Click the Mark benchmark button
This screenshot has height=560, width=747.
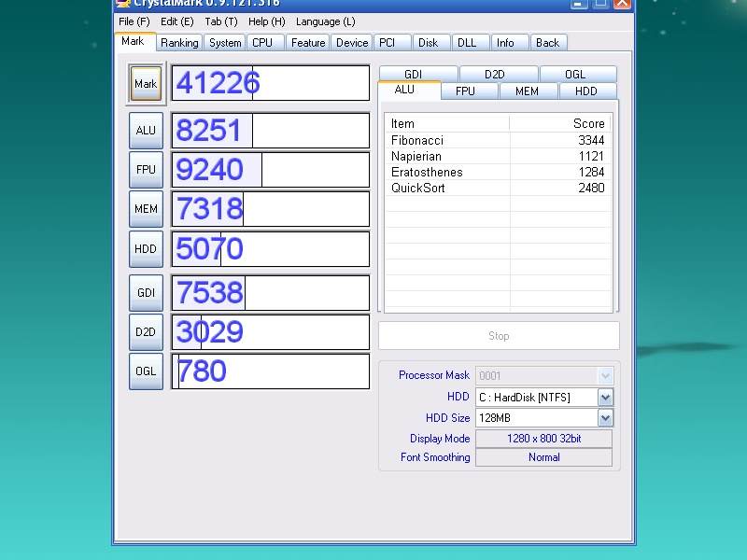(146, 84)
